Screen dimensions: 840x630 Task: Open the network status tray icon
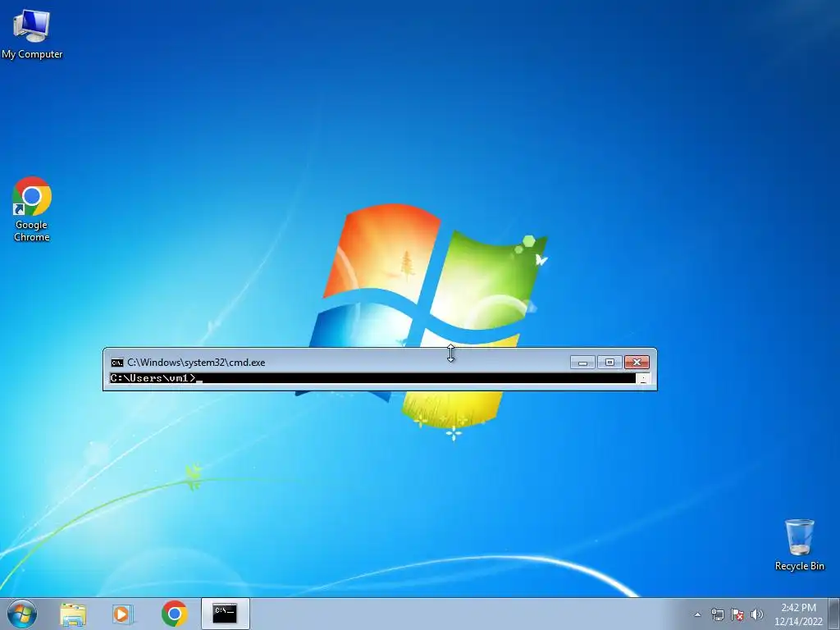(x=717, y=614)
